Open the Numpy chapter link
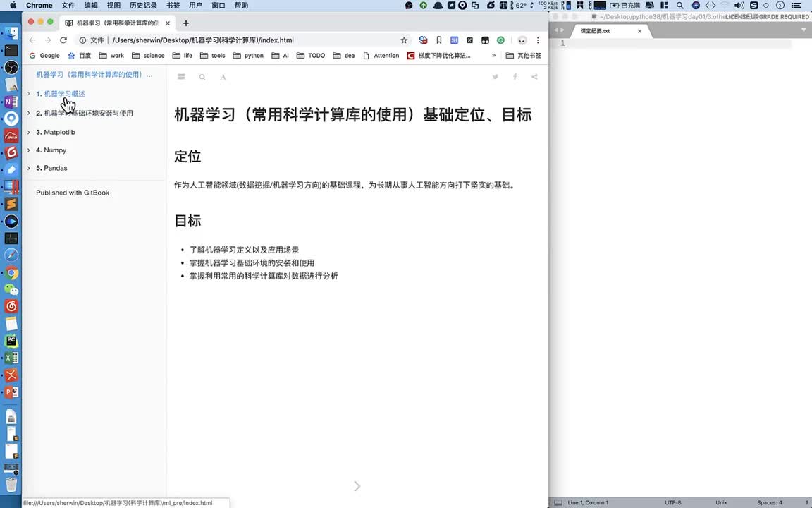Image resolution: width=812 pixels, height=508 pixels. click(55, 150)
